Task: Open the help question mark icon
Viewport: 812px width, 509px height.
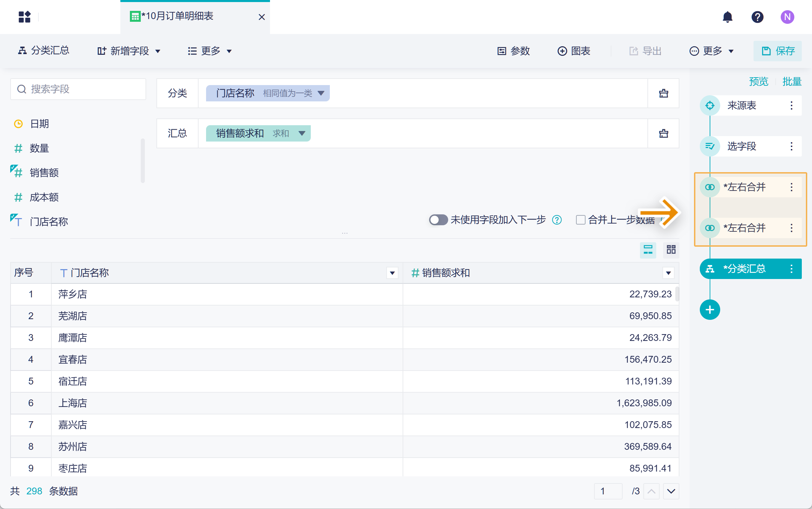Action: [x=757, y=17]
